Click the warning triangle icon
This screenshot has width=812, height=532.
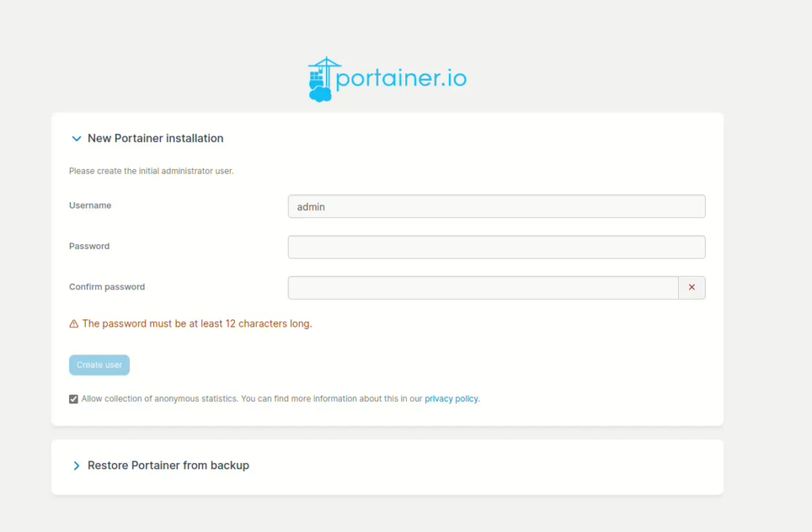74,324
